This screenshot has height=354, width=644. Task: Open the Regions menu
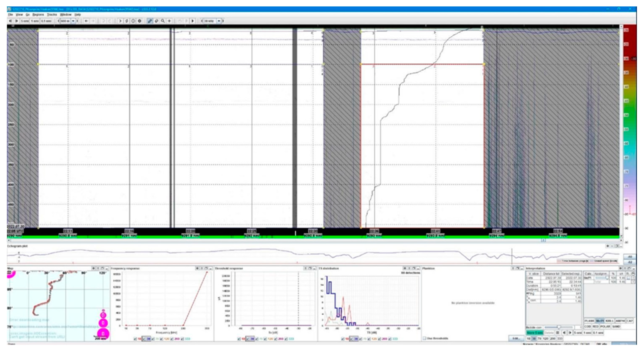[38, 15]
